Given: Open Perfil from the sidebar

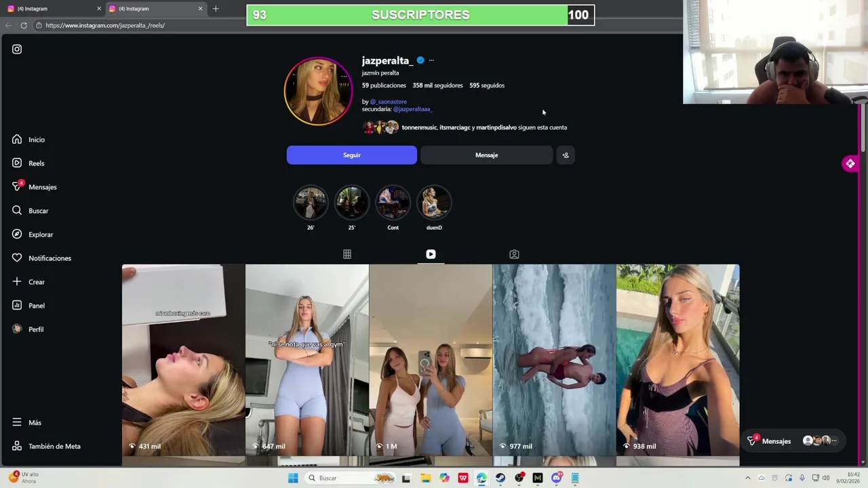Looking at the screenshot, I should pyautogui.click(x=28, y=329).
